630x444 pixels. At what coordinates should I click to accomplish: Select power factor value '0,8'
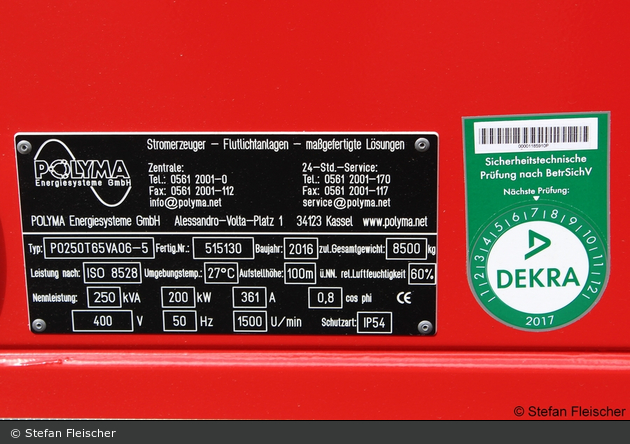coord(325,298)
